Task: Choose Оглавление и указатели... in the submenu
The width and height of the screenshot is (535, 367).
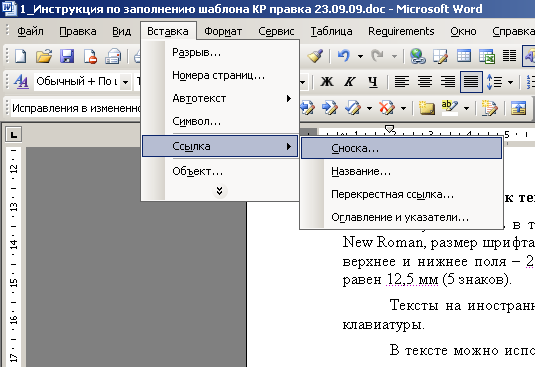Action: [401, 217]
